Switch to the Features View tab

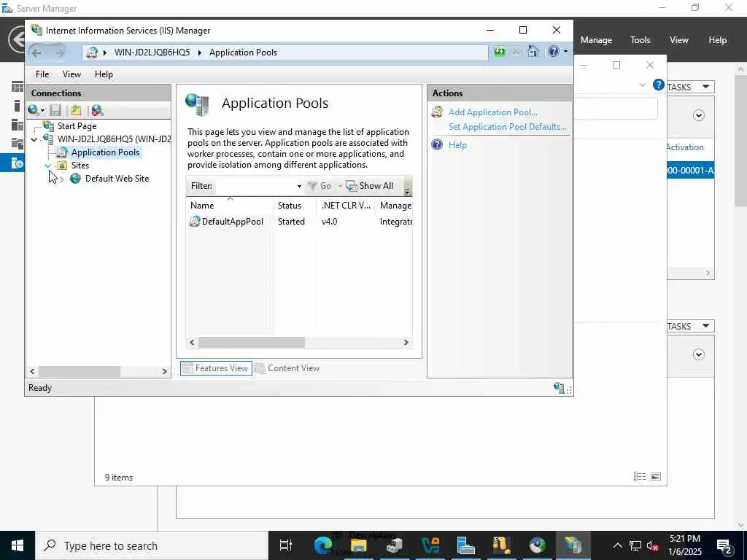pos(216,368)
